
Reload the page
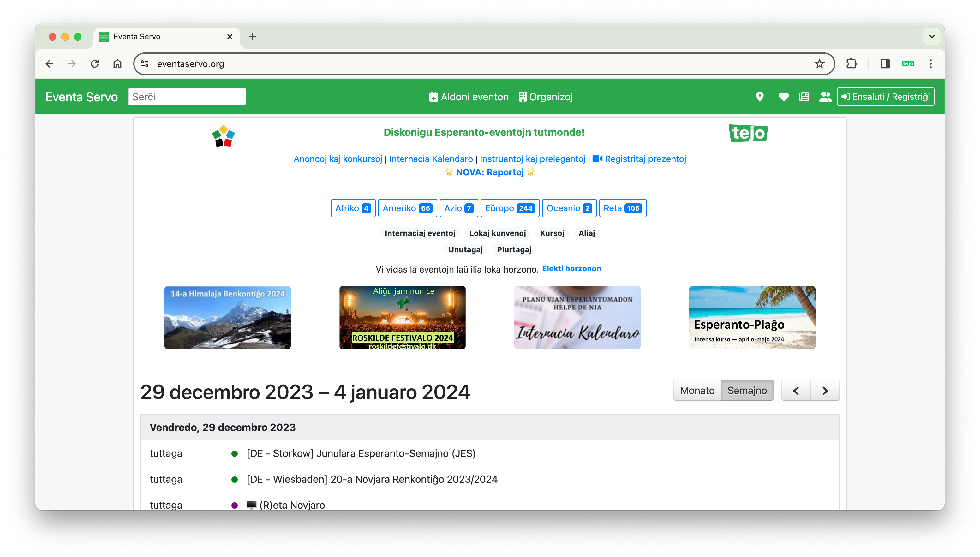click(94, 64)
